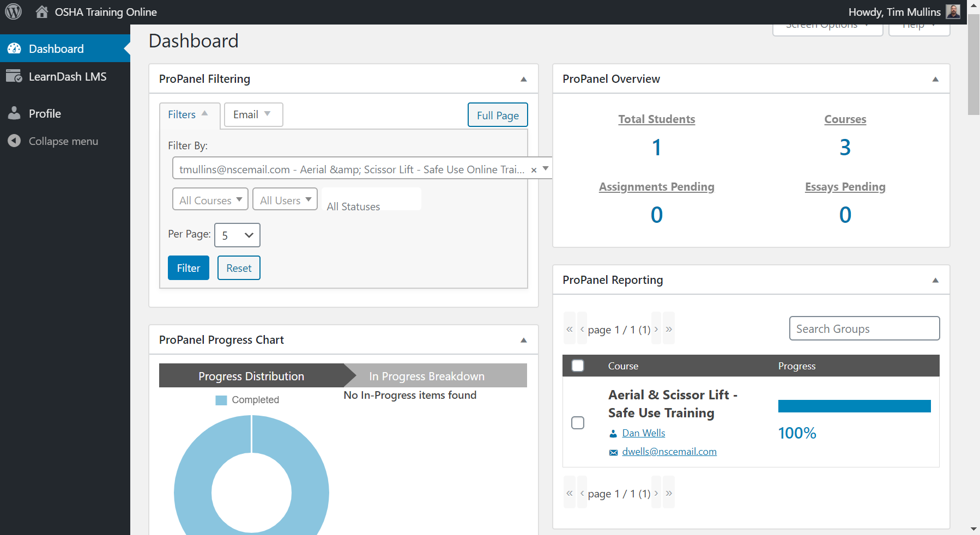This screenshot has height=535, width=980.
Task: Go to first page in top pagination
Action: [570, 329]
